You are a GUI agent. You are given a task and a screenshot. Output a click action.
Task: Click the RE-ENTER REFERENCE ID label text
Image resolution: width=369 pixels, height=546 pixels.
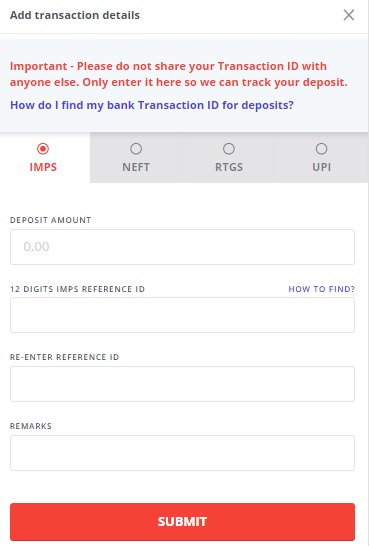click(64, 357)
